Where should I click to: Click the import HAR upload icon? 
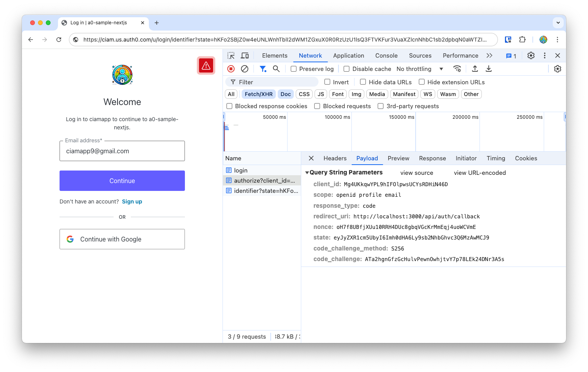(475, 69)
